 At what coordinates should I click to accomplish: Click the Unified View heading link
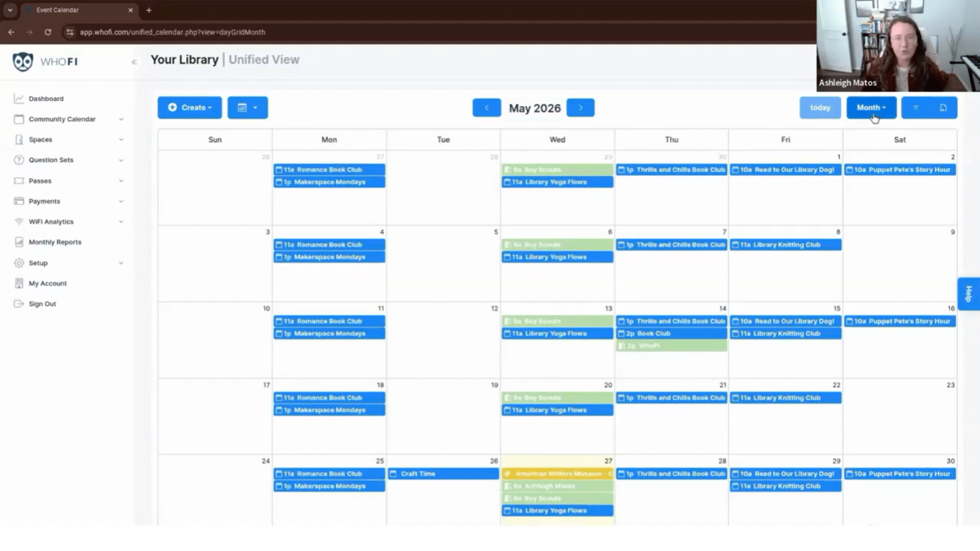[x=264, y=60]
